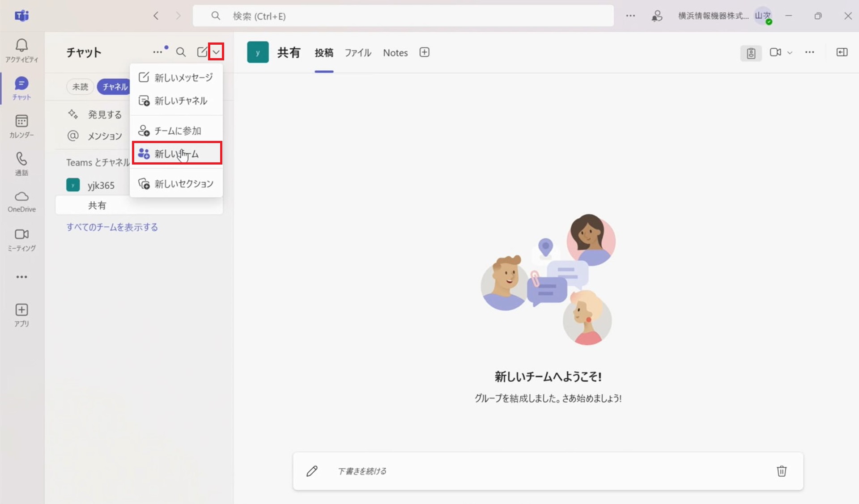The height and width of the screenshot is (504, 859).
Task: Delete draft with trash icon
Action: [781, 471]
